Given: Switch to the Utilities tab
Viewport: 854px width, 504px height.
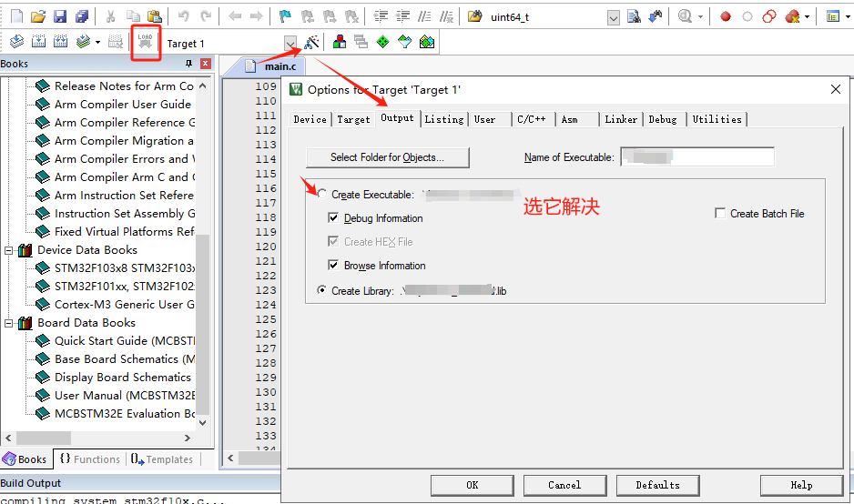Looking at the screenshot, I should coord(717,119).
